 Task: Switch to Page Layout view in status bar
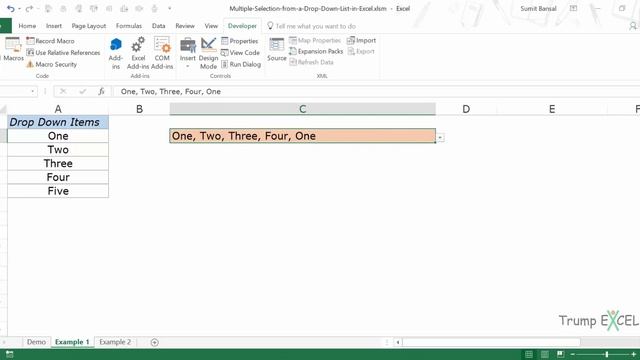pos(544,354)
